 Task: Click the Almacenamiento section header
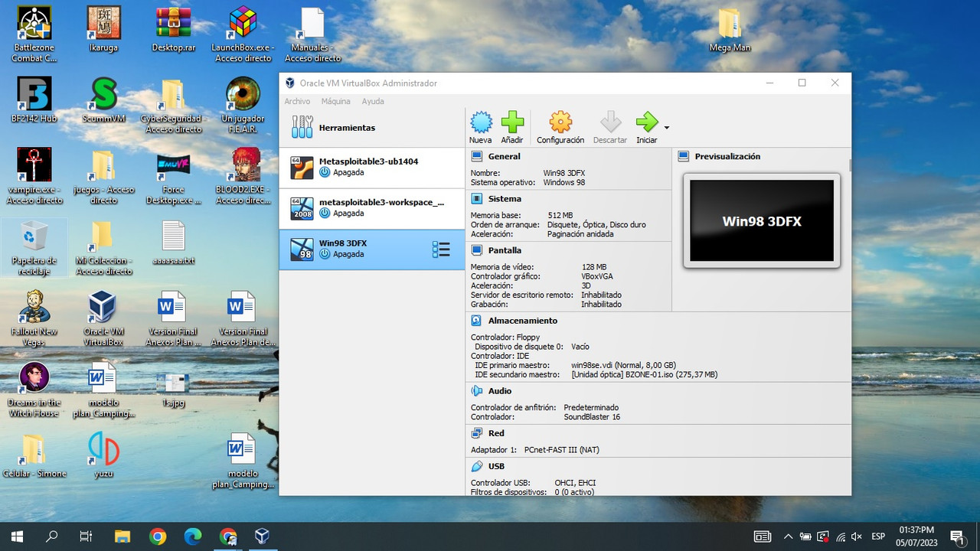[x=523, y=321]
